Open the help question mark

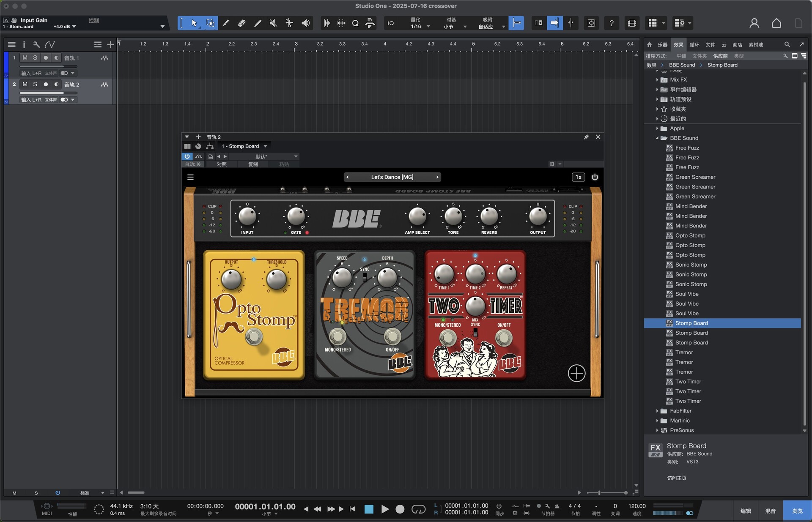(612, 23)
